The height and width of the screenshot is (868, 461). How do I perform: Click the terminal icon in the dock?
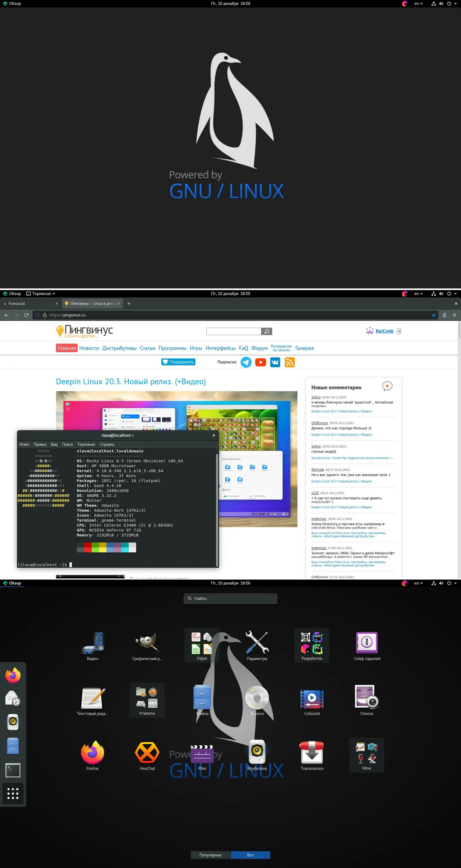13,770
